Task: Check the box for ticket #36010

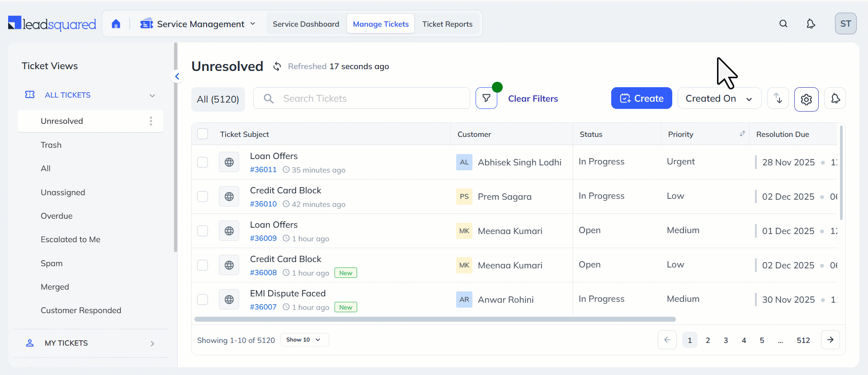Action: pos(203,197)
